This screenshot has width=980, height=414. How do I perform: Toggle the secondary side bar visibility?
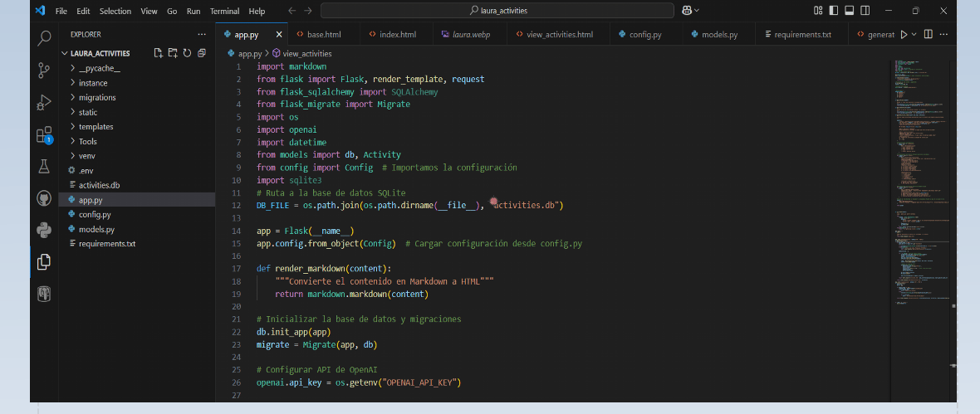865,11
